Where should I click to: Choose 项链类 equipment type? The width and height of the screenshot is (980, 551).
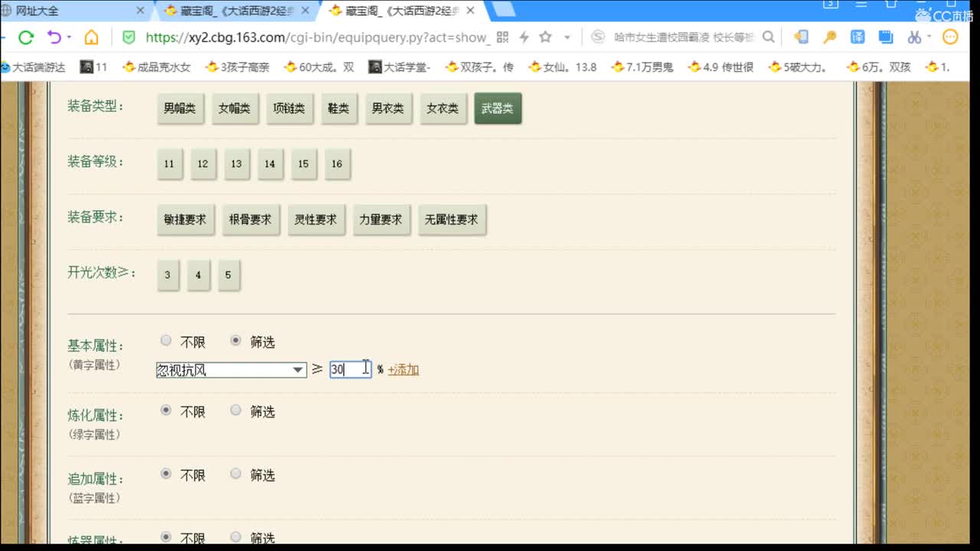[289, 108]
